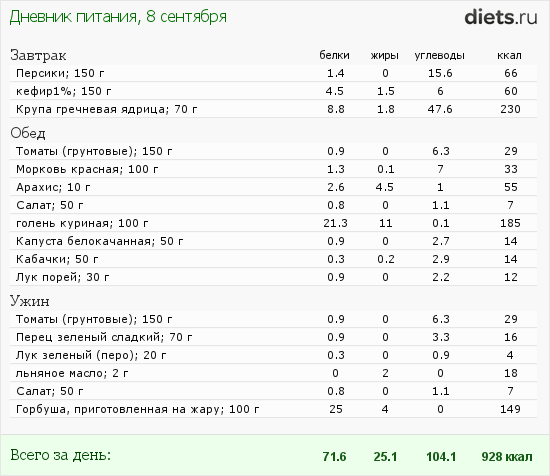The width and height of the screenshot is (550, 476).
Task: Click kcal value 60 for кефир1%
Action: pyautogui.click(x=511, y=91)
